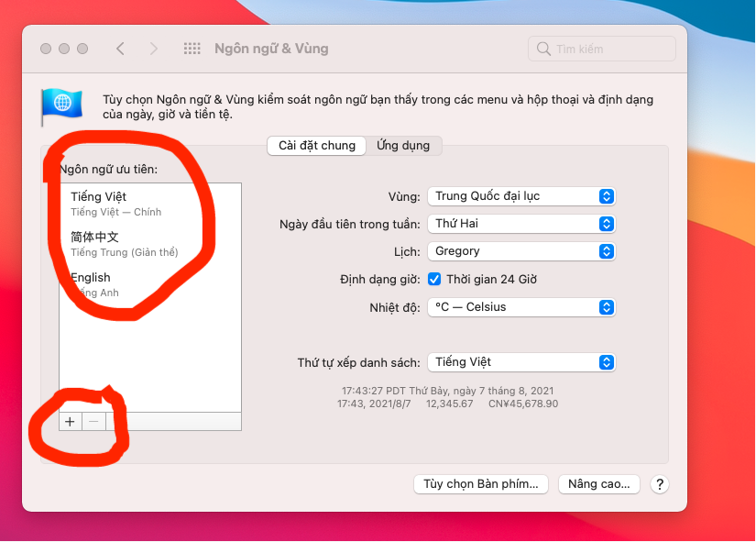Expand the Ngày đầu tiên trong tuần dropdown
Viewport: 756px width, 542px height.
(x=520, y=224)
